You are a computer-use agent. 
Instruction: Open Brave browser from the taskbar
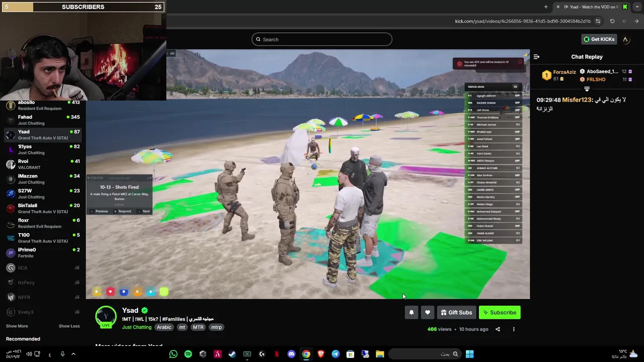pyautogui.click(x=320, y=354)
